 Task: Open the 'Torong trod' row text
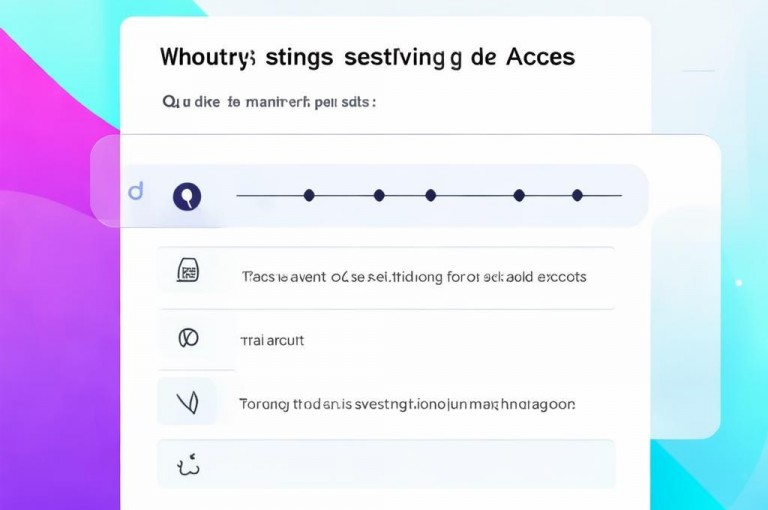click(x=407, y=405)
